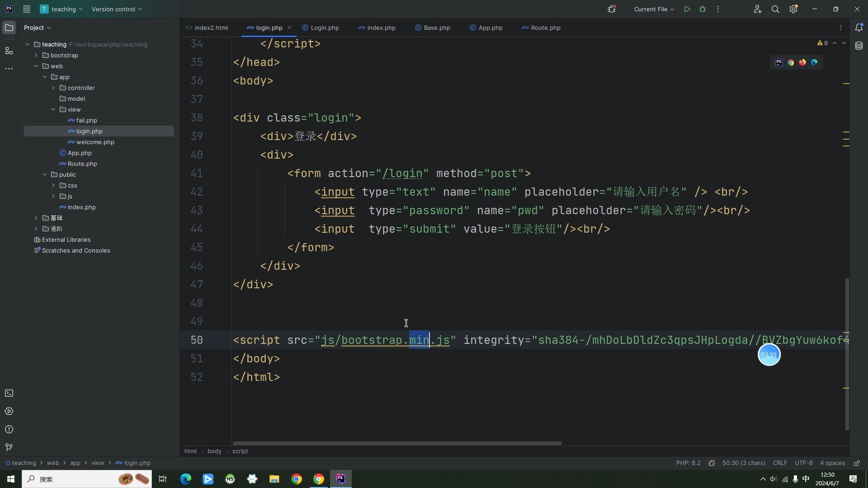Image resolution: width=868 pixels, height=488 pixels.
Task: Open Search Everywhere with the magnifier icon
Action: (776, 9)
